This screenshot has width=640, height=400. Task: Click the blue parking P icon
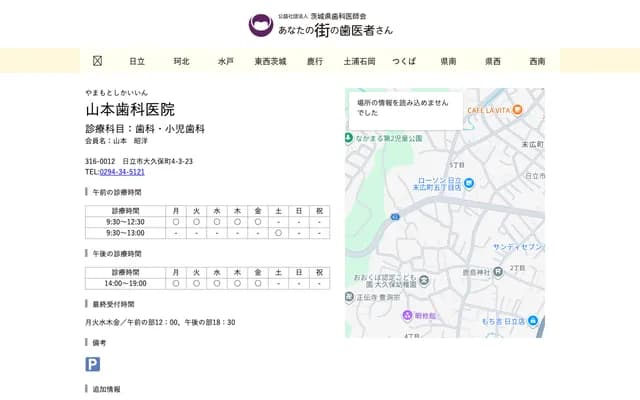coord(93,364)
